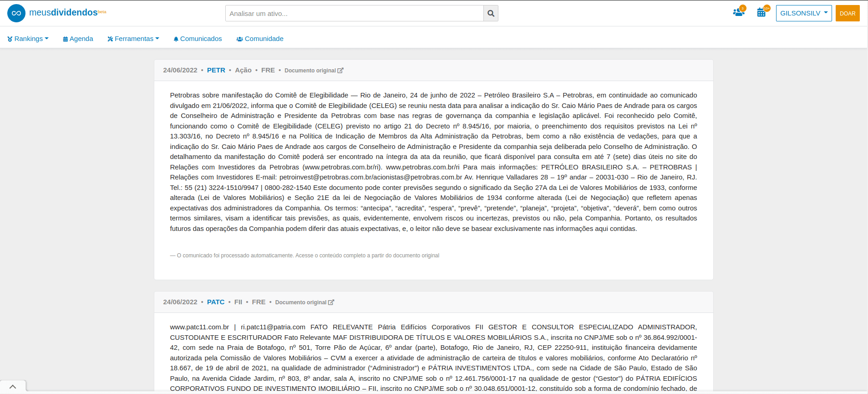
Task: Click external link icon in PETR header
Action: point(340,71)
